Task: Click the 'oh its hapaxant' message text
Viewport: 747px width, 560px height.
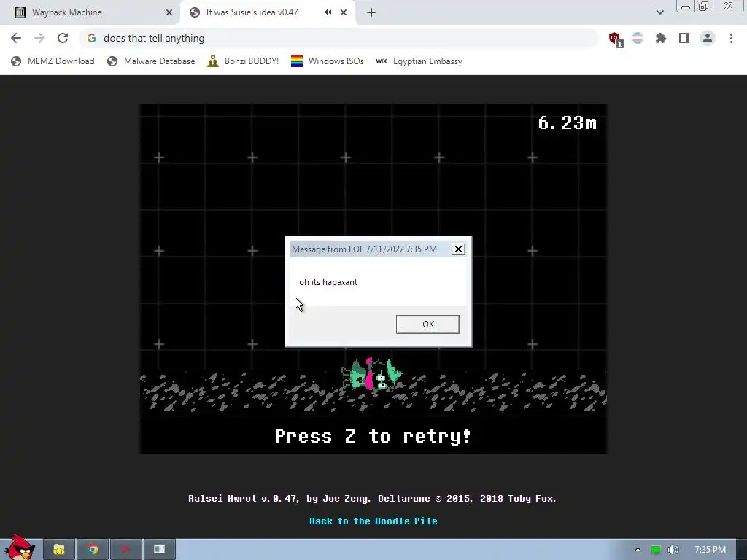Action: (x=328, y=282)
